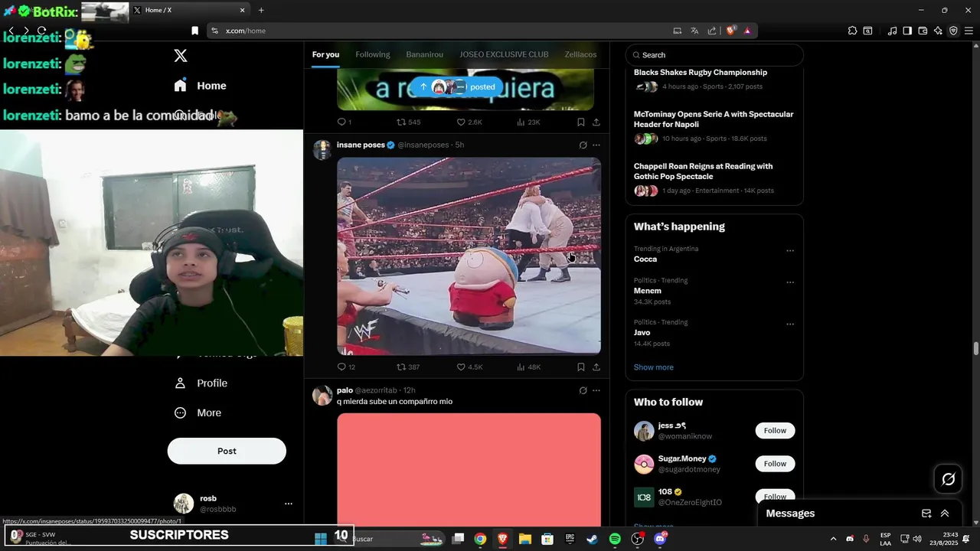This screenshot has height=551, width=980.
Task: Repost the insane poses post (387)
Action: pos(408,367)
